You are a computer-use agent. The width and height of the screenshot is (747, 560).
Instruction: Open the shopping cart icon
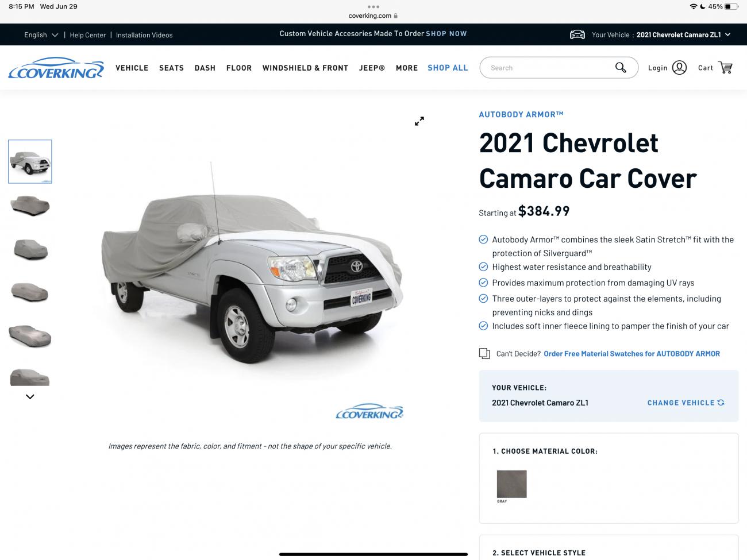tap(726, 68)
